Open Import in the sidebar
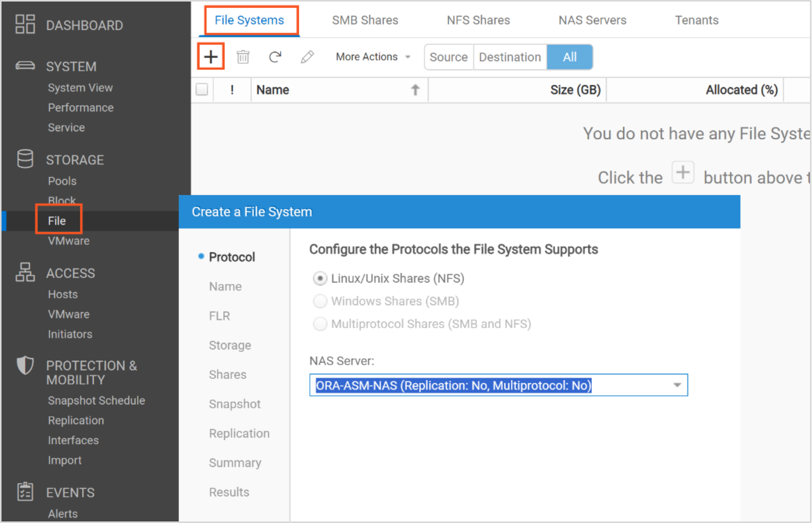 click(65, 460)
